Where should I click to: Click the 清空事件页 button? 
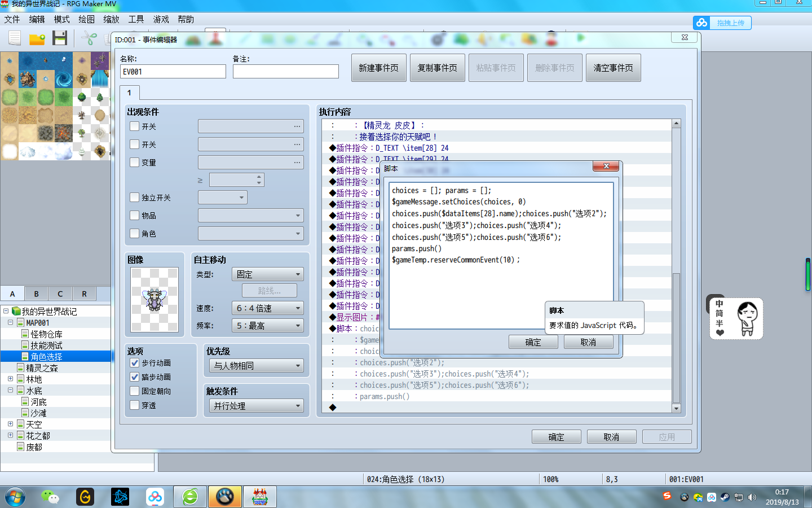coord(614,68)
